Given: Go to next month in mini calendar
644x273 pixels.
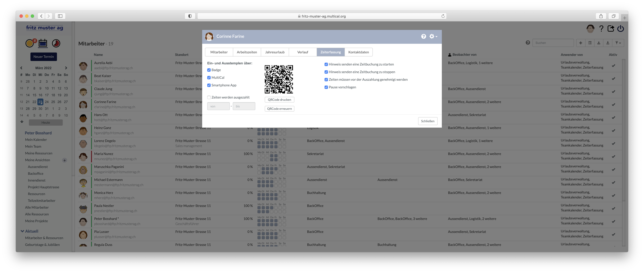Looking at the screenshot, I should (66, 68).
